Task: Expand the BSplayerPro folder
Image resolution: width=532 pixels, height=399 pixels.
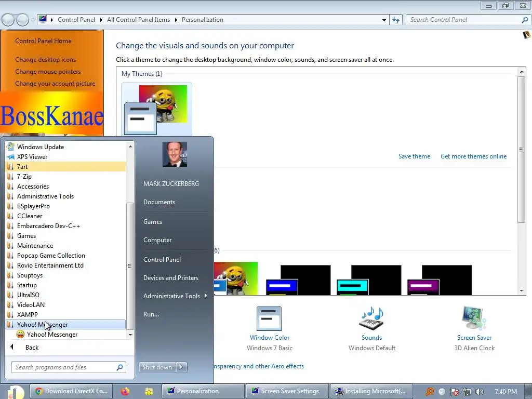Action: [65, 206]
